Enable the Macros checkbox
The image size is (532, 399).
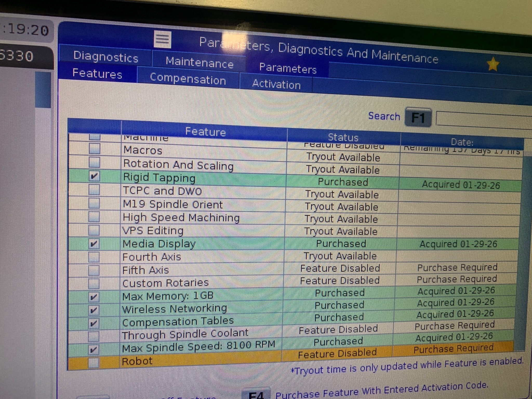click(x=95, y=149)
